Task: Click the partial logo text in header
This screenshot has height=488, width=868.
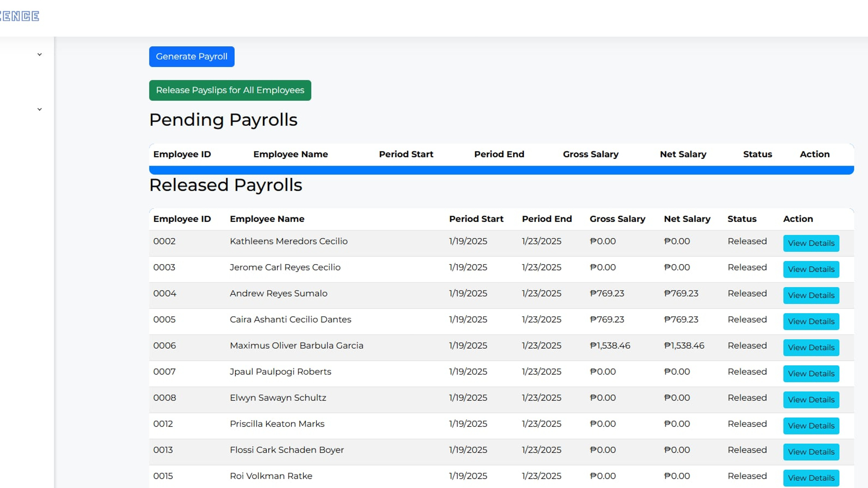Action: (x=19, y=16)
